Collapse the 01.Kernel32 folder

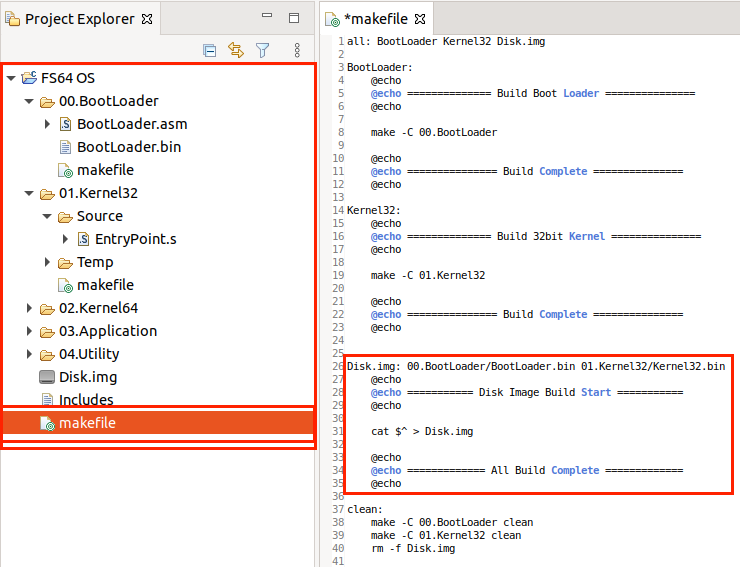coord(29,193)
